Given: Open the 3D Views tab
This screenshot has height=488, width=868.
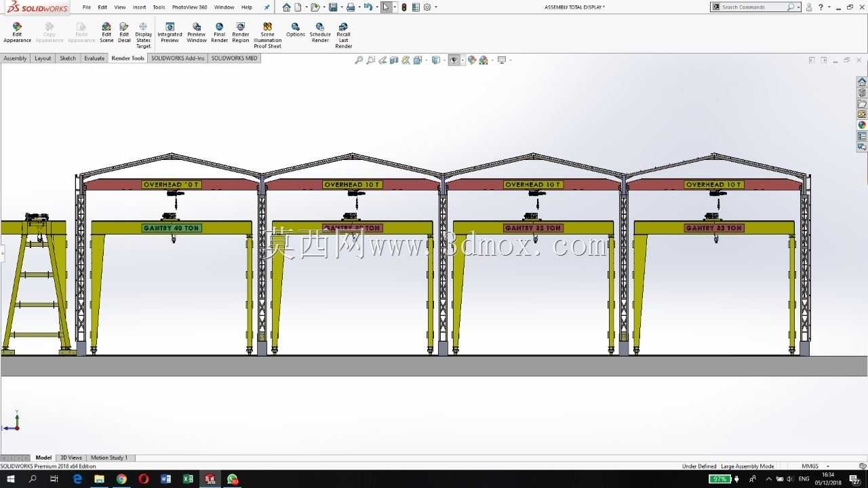Looking at the screenshot, I should point(71,458).
